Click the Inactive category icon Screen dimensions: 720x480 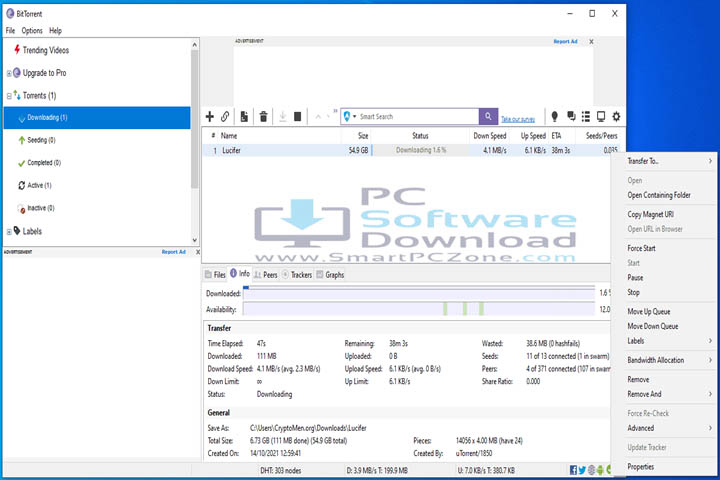click(x=21, y=209)
